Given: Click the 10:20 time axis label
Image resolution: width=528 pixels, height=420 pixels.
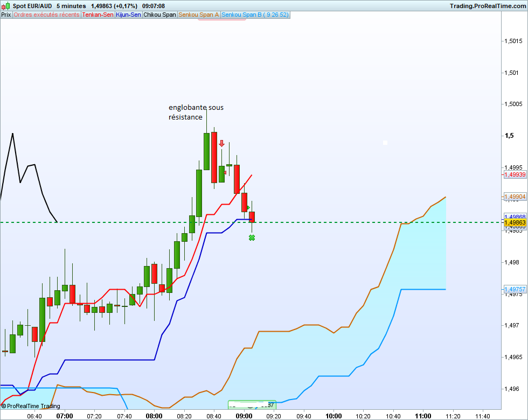Looking at the screenshot, I should click(363, 416).
